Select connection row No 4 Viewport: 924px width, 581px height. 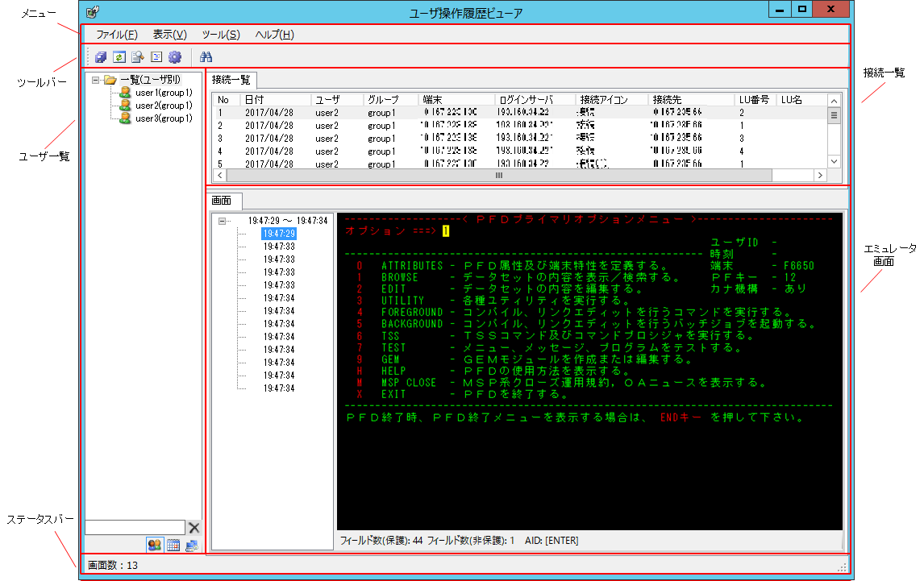click(520, 151)
